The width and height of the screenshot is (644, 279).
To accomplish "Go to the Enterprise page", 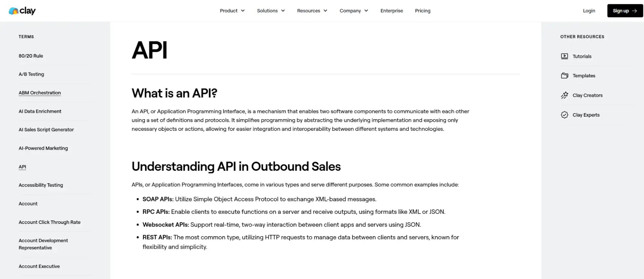I will [391, 11].
